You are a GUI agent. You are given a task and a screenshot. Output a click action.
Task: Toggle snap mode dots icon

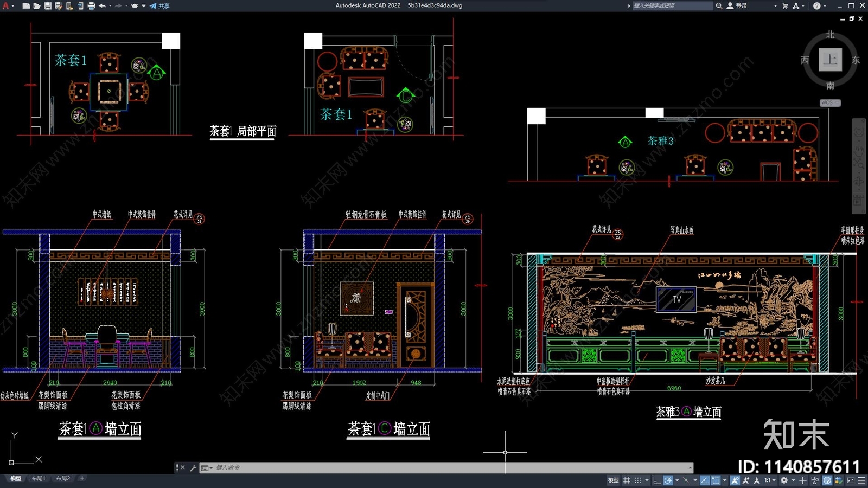point(638,480)
